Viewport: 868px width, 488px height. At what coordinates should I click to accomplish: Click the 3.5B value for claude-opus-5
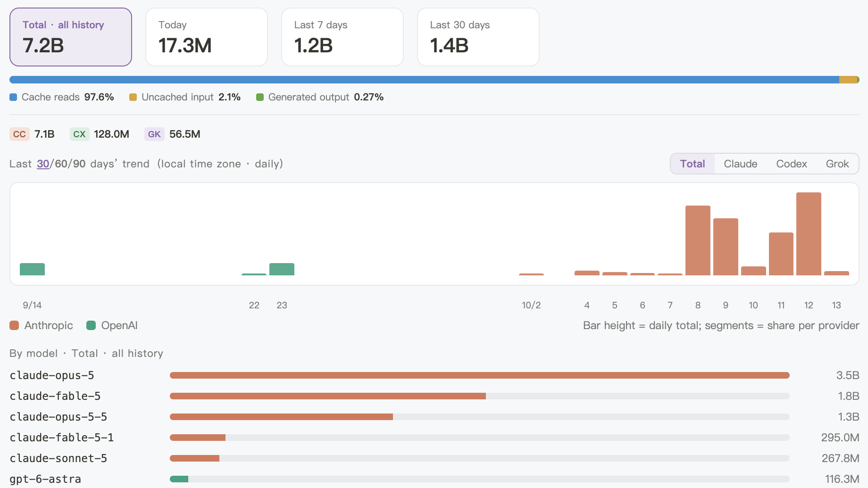pyautogui.click(x=848, y=375)
